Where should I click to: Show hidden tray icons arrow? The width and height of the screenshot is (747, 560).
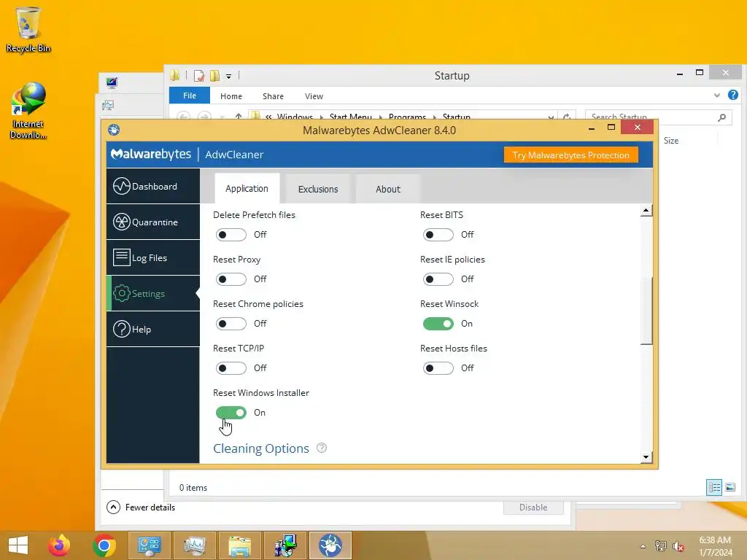click(643, 546)
